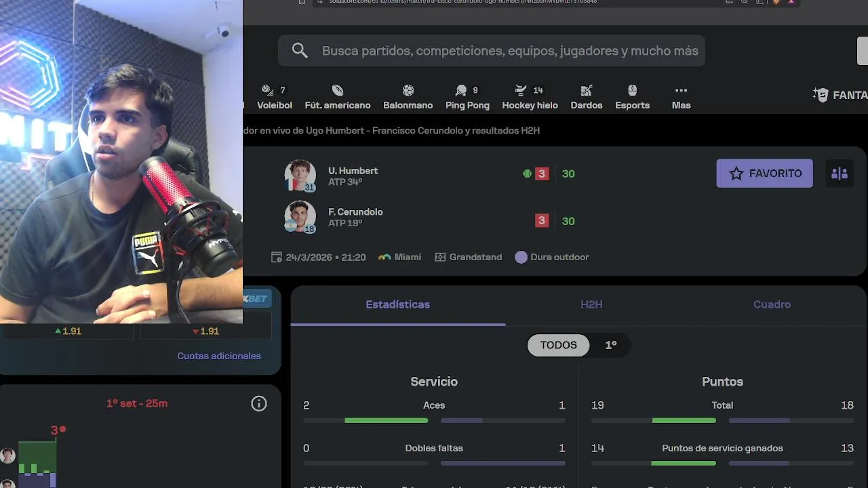Click the bookmaker BET logo badge
Image resolution: width=868 pixels, height=488 pixels.
pos(256,299)
